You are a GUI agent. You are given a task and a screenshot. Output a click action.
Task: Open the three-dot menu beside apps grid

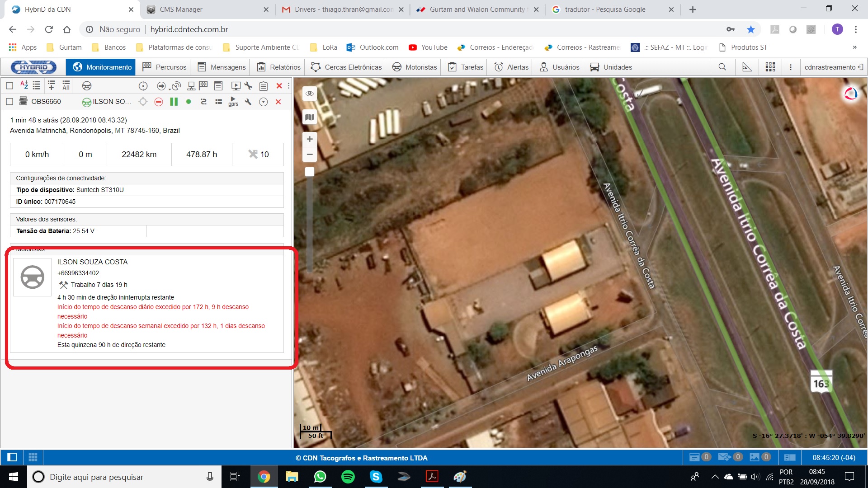pos(791,67)
